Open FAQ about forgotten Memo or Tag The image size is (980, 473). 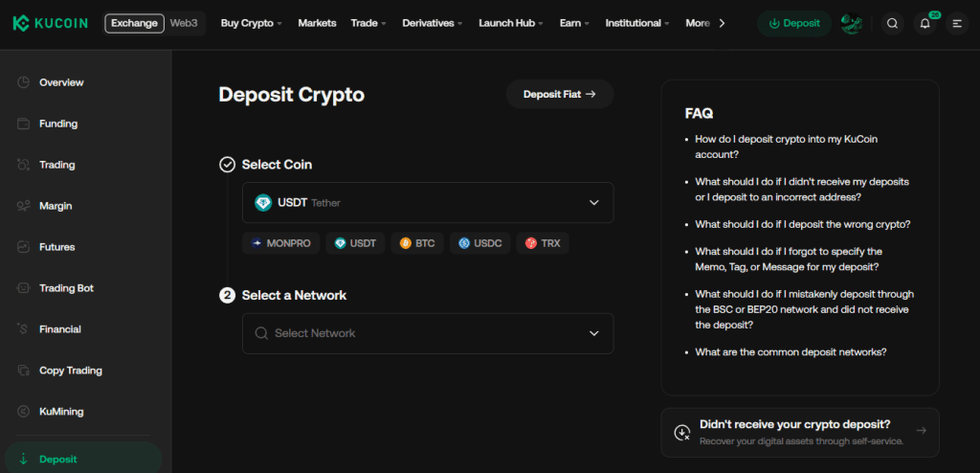(789, 259)
